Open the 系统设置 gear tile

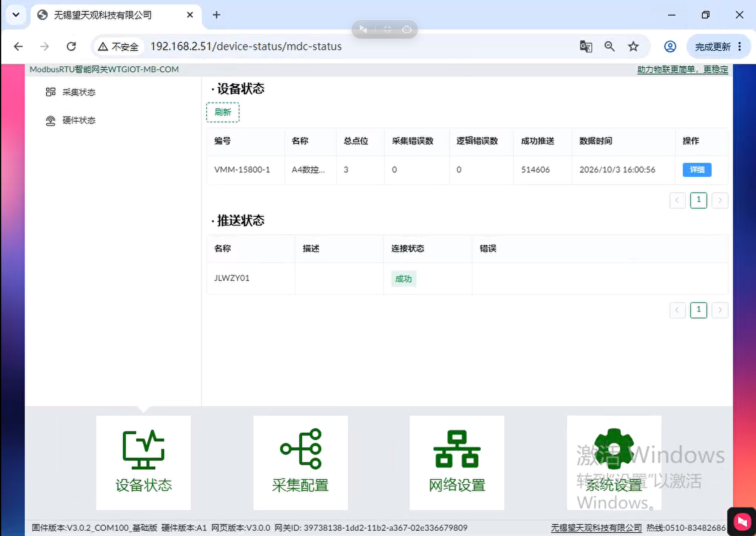[x=614, y=462]
